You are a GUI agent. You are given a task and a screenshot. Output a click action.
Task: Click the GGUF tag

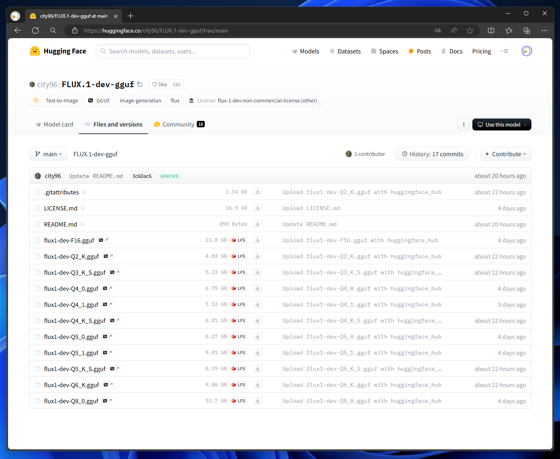[99, 101]
